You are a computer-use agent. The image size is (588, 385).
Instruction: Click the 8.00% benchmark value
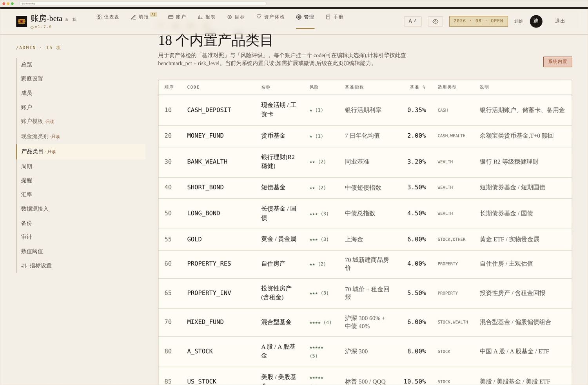click(x=416, y=351)
